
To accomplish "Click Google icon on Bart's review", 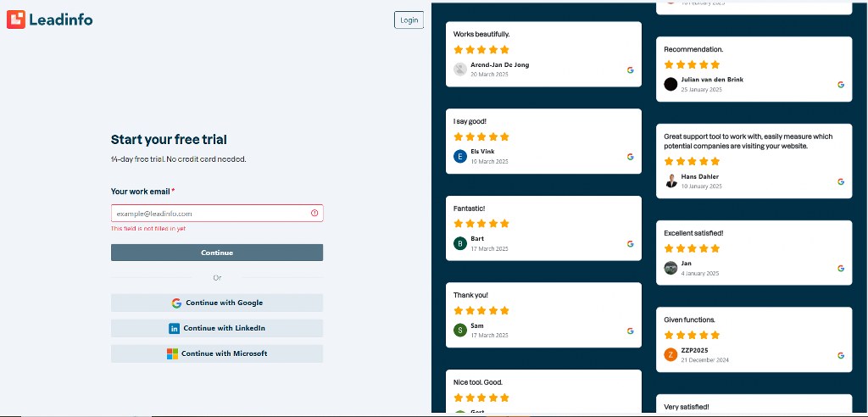I will pyautogui.click(x=630, y=243).
